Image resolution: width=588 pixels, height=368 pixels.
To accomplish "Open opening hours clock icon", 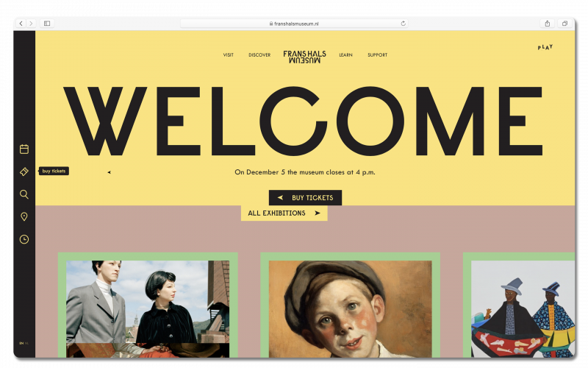I will pos(24,239).
